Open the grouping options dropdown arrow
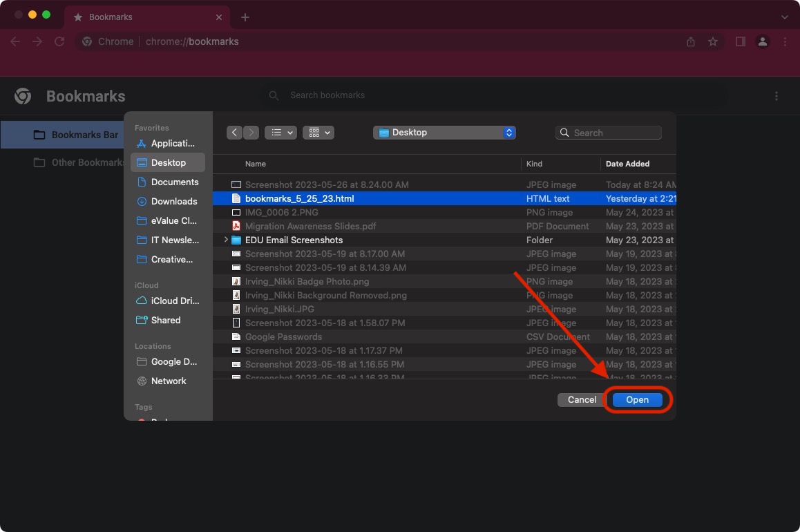800x532 pixels. point(327,132)
